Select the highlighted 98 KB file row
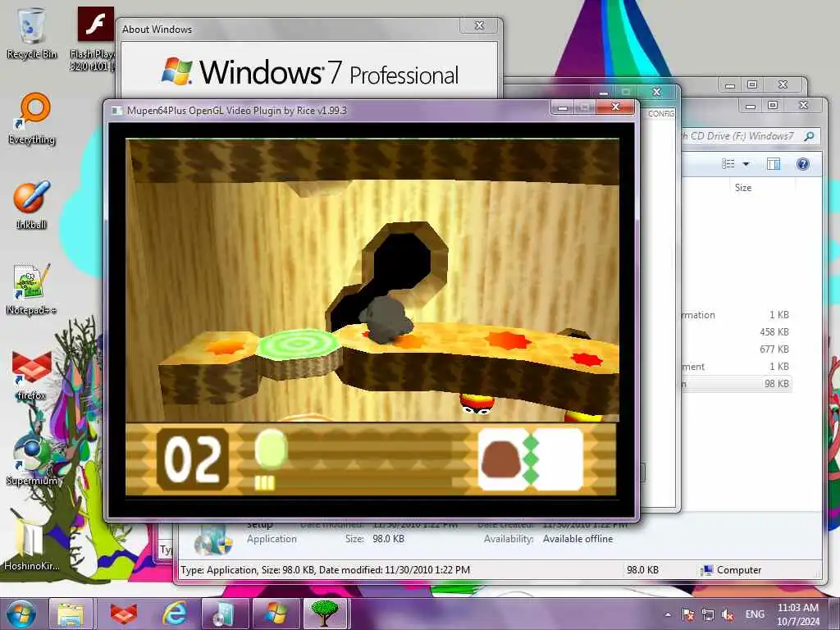This screenshot has height=630, width=840. [x=736, y=384]
